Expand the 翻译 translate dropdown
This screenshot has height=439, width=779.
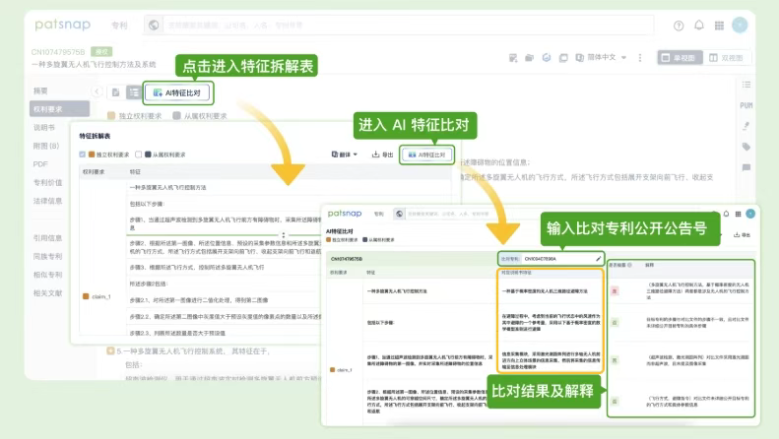344,155
